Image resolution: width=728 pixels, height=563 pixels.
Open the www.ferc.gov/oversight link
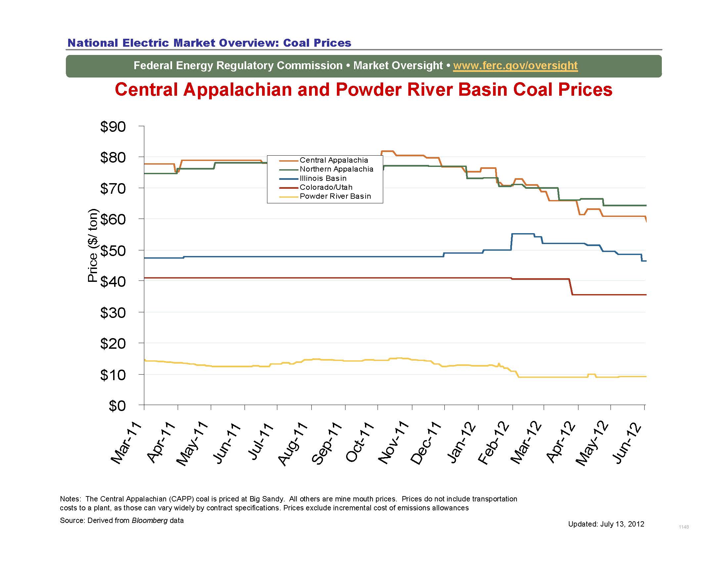point(515,66)
